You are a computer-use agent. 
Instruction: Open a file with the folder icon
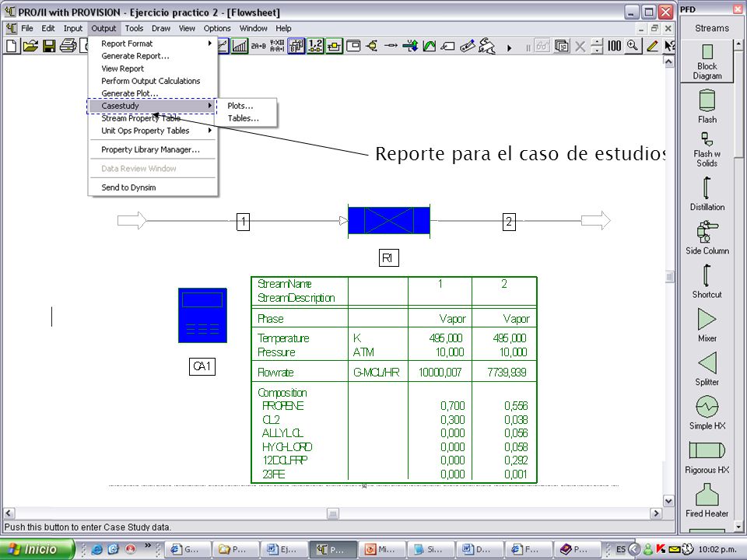pos(30,46)
